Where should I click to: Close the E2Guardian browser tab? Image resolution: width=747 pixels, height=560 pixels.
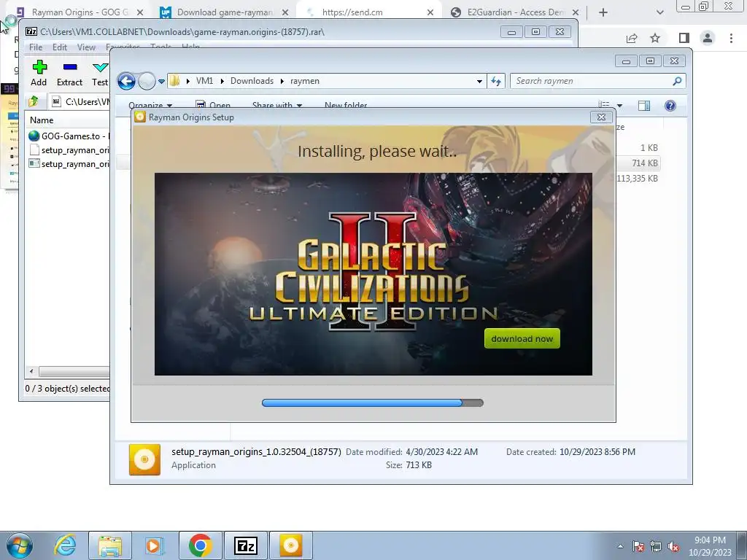tap(576, 12)
